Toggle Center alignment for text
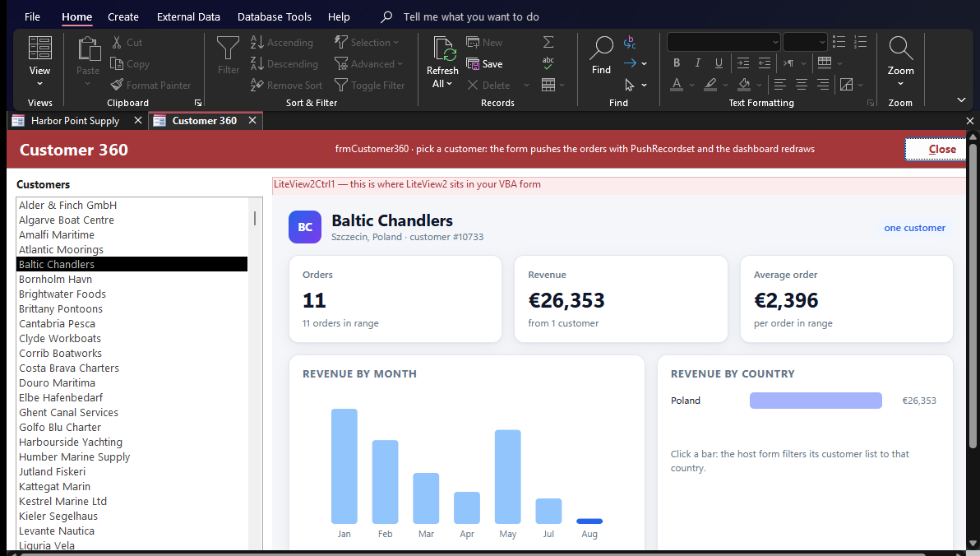980x556 pixels. 802,84
